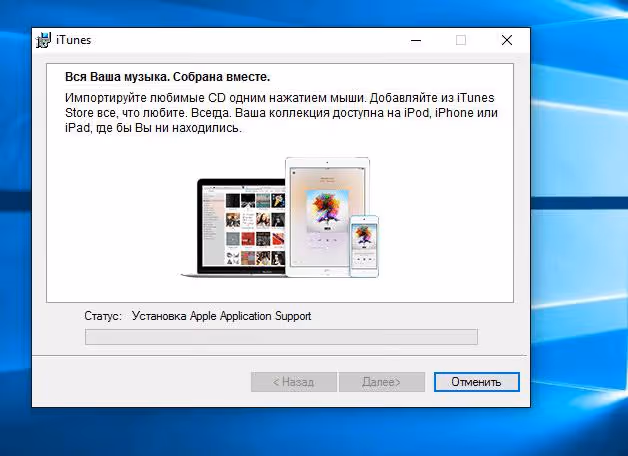Screen dimensions: 628x456
Task: Click the iPod touch device image
Action: click(x=364, y=246)
